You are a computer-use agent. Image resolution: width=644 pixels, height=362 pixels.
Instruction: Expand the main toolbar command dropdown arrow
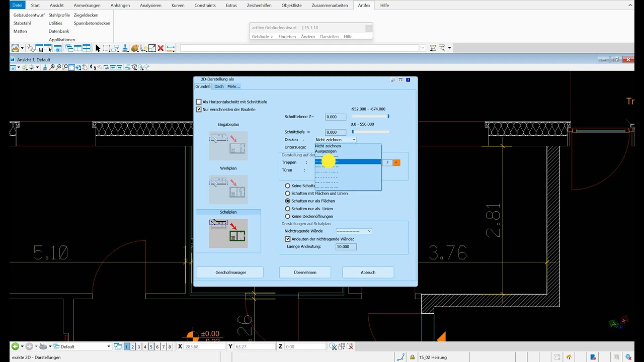click(423, 48)
